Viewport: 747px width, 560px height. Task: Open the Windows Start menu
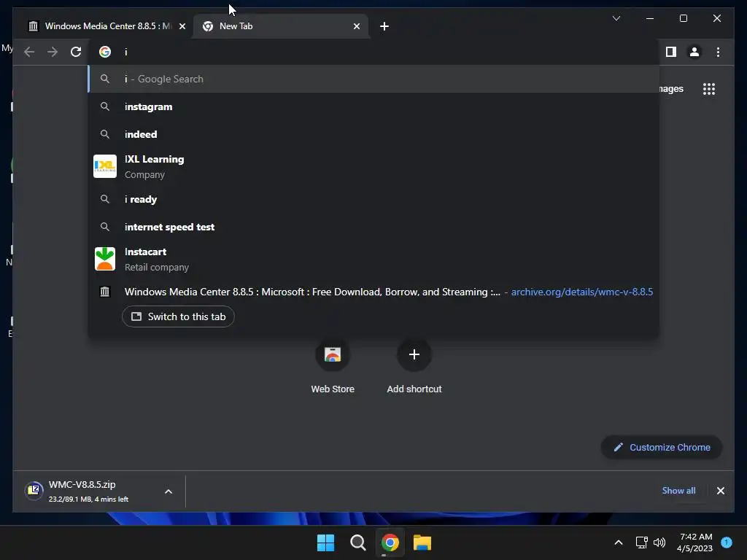tap(326, 542)
